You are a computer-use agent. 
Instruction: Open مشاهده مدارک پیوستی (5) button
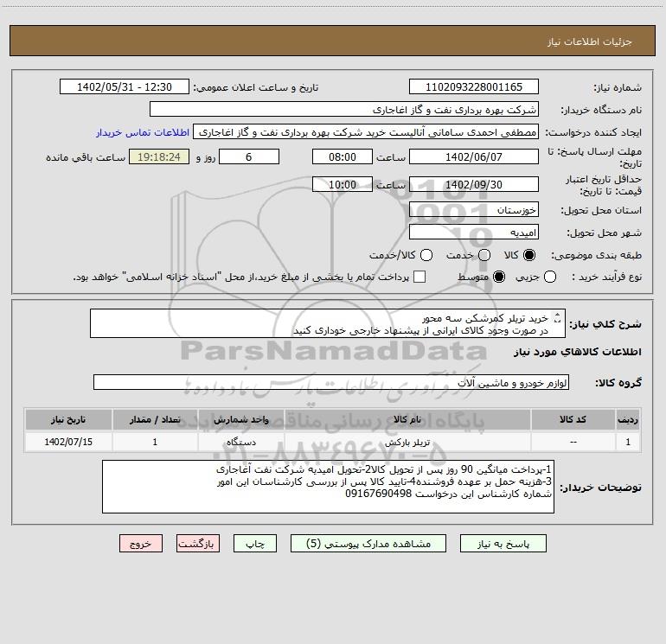click(x=368, y=544)
